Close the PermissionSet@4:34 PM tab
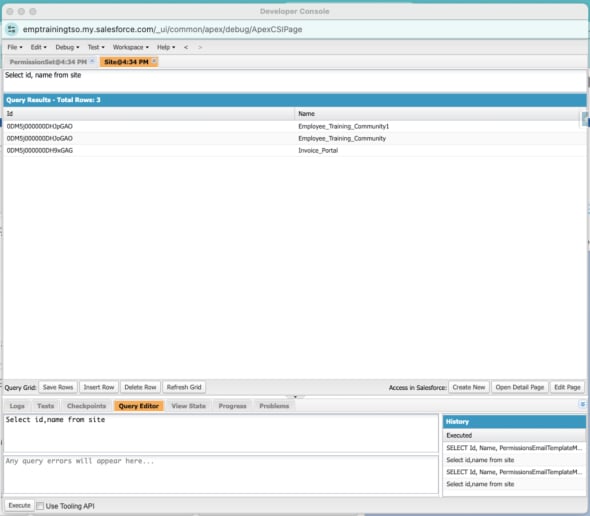 [92, 61]
